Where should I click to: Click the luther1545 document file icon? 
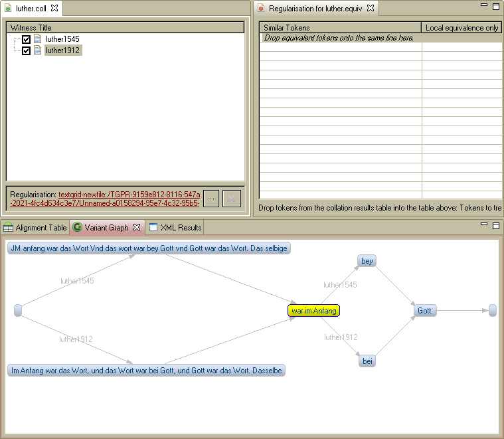[x=38, y=39]
